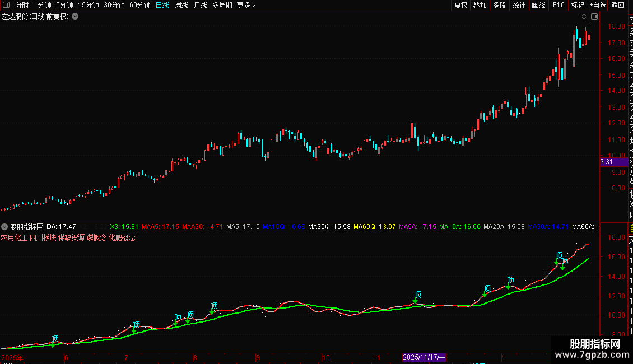Click the month 10 label on time axis
633x364 pixels.
click(326, 357)
